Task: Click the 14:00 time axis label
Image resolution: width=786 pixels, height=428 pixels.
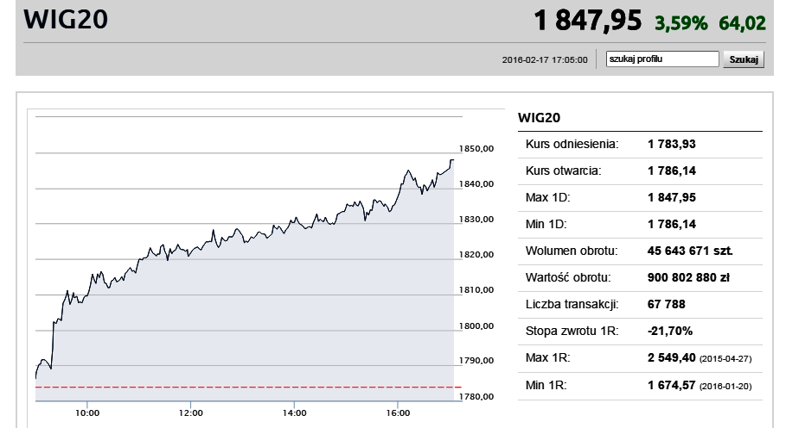Action: pos(294,413)
